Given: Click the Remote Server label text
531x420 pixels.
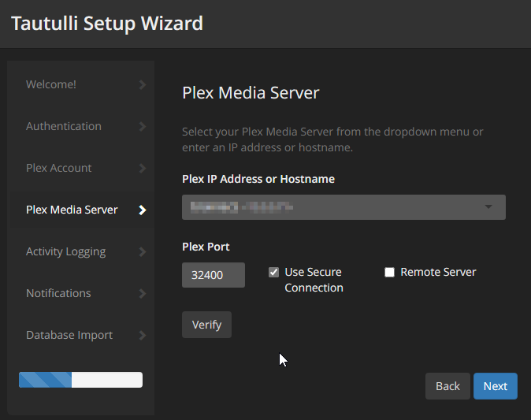Looking at the screenshot, I should [438, 272].
